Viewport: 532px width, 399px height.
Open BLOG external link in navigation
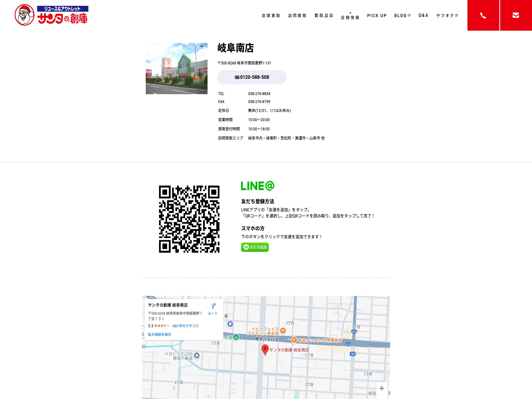(x=402, y=16)
